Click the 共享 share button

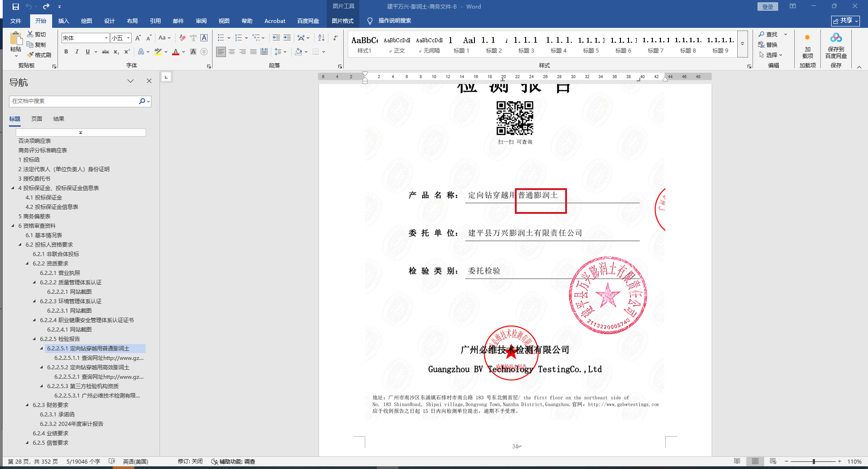pyautogui.click(x=845, y=21)
